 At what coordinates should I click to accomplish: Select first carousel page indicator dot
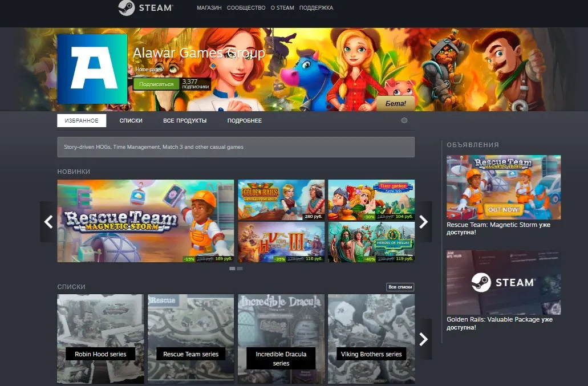click(x=232, y=269)
